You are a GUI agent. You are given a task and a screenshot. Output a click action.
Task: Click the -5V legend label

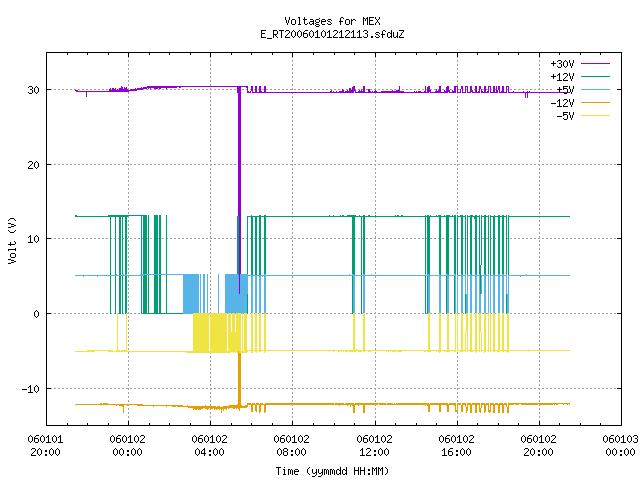(x=565, y=116)
